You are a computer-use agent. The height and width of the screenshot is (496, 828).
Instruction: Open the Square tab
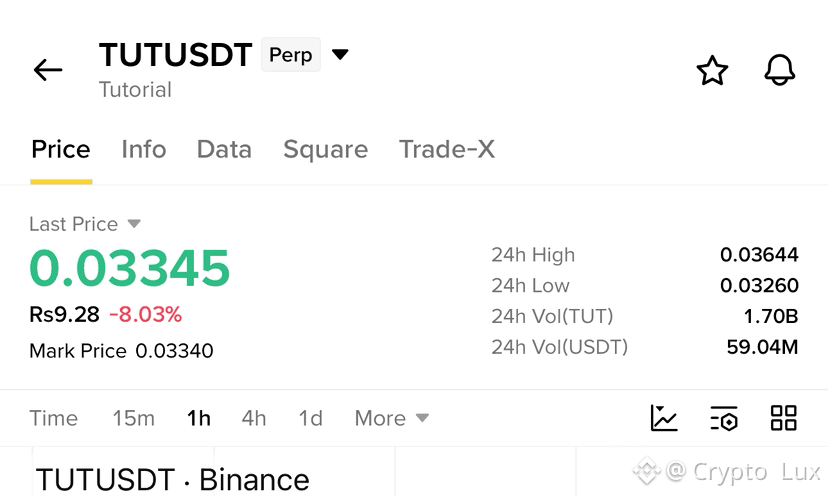coord(325,150)
